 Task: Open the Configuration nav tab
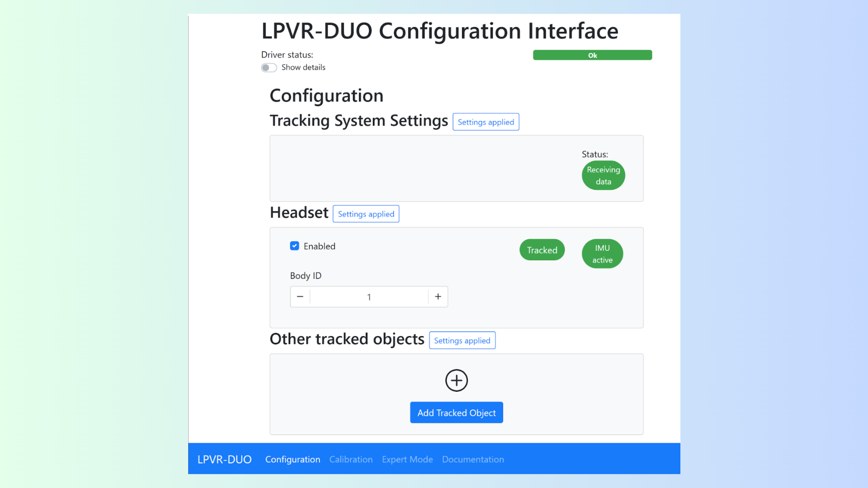pos(292,459)
